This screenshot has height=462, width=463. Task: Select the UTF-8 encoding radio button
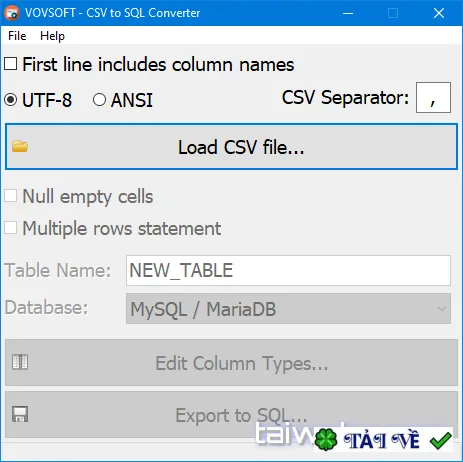[x=11, y=100]
